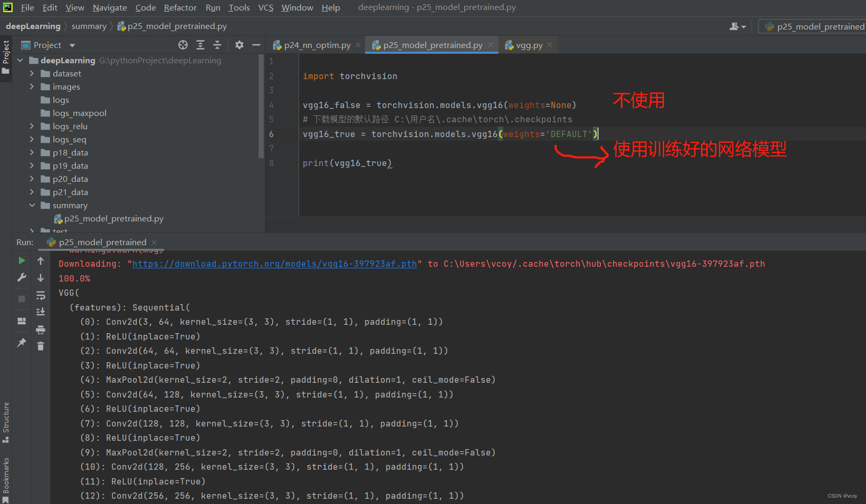
Task: Expand the images folder
Action: point(32,86)
